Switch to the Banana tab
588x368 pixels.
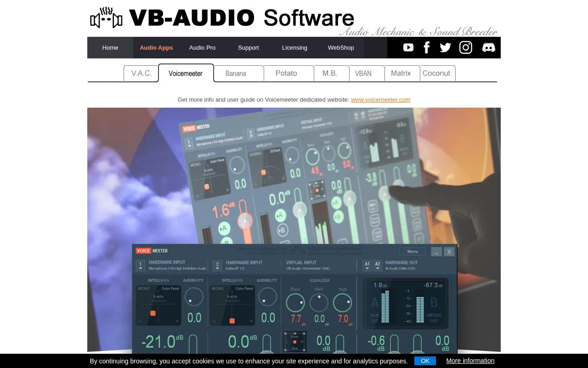[239, 73]
